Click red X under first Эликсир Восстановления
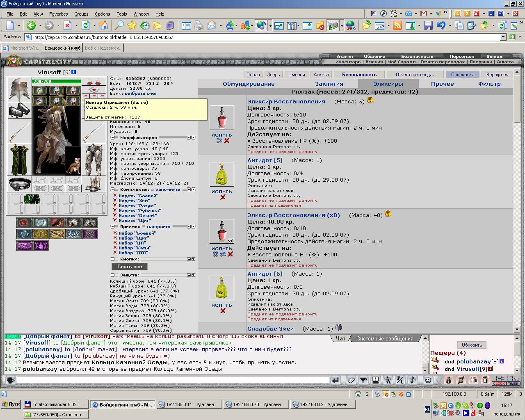This screenshot has width=525, height=420. pos(226,141)
